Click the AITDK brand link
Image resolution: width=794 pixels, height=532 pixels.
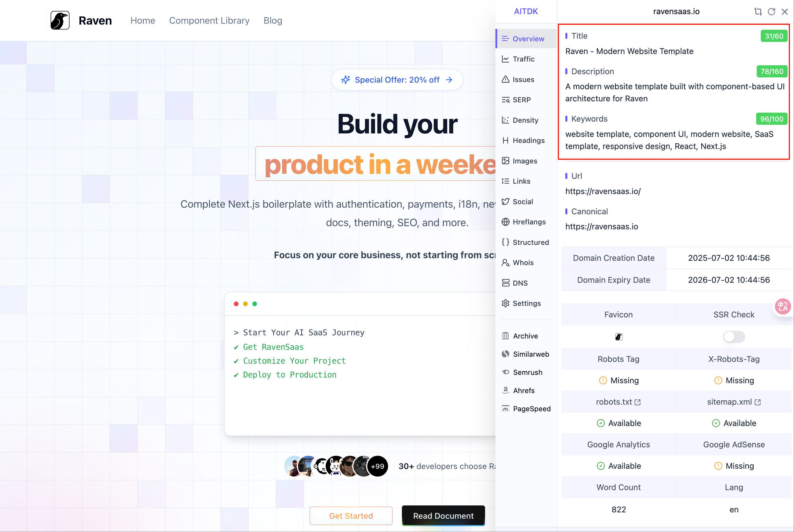point(526,12)
